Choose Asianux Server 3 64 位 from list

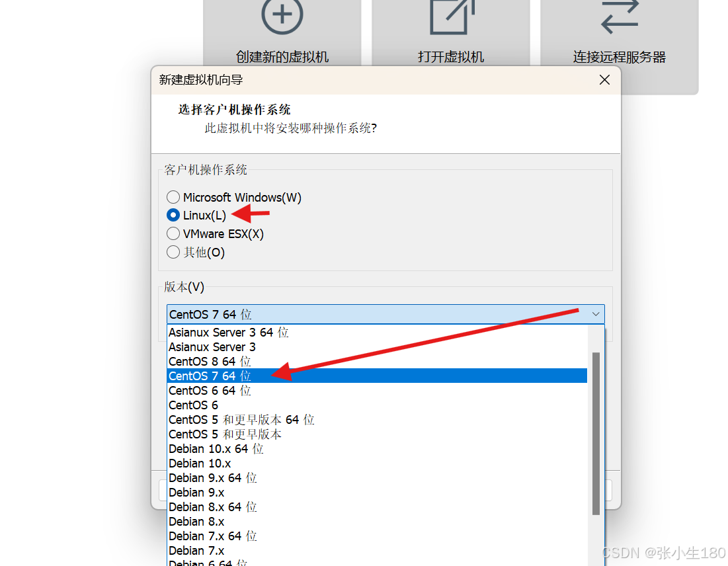[x=377, y=333]
